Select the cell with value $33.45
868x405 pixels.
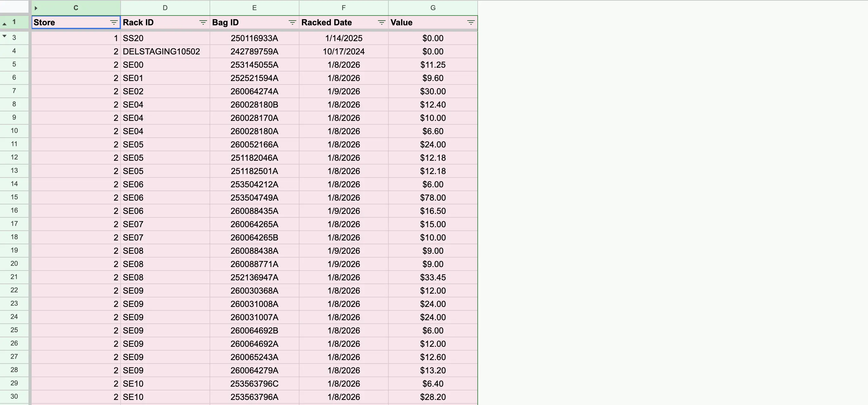433,277
